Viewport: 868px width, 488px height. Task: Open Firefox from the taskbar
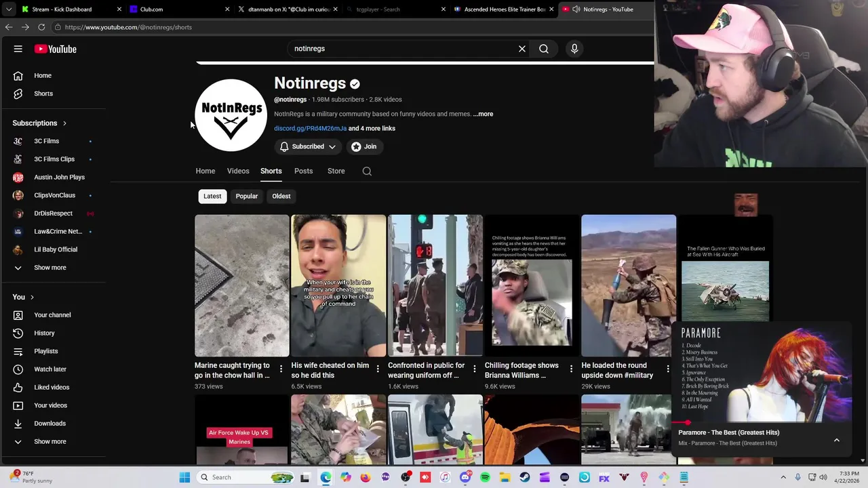click(366, 477)
